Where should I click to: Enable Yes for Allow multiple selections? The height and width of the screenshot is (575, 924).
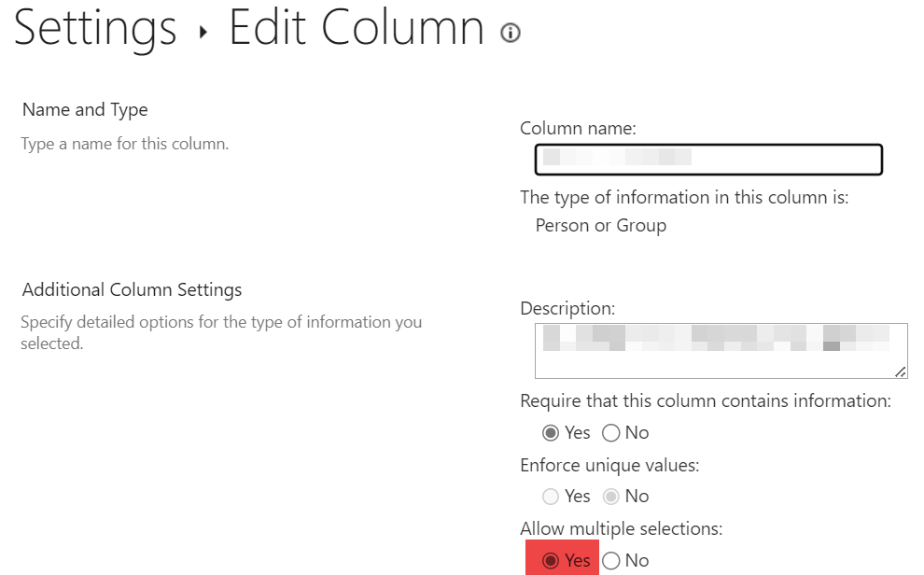[551, 561]
